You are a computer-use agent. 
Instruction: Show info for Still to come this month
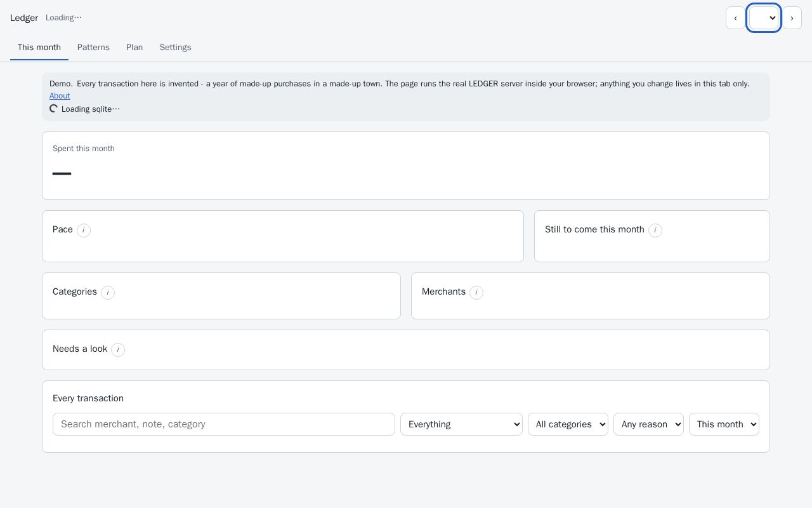pos(655,231)
